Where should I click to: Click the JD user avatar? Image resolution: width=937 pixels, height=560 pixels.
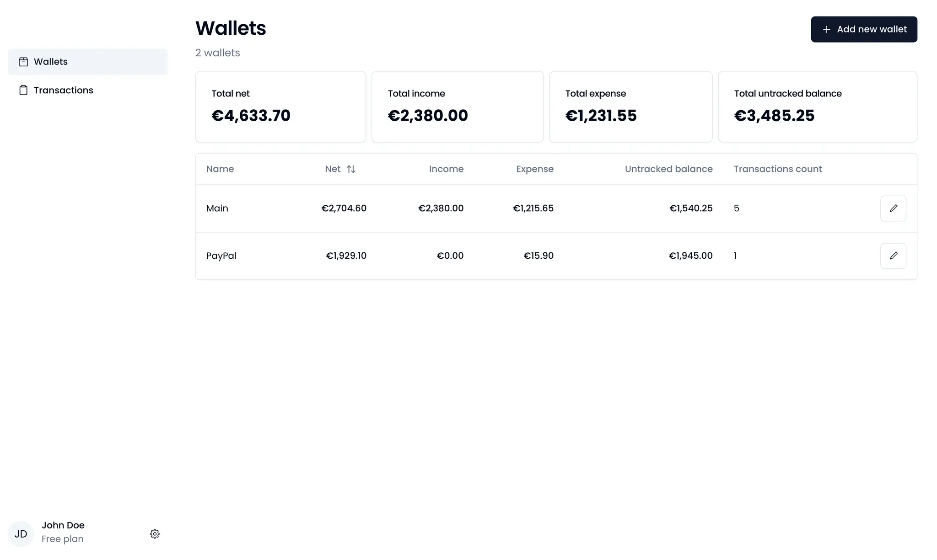point(21,534)
